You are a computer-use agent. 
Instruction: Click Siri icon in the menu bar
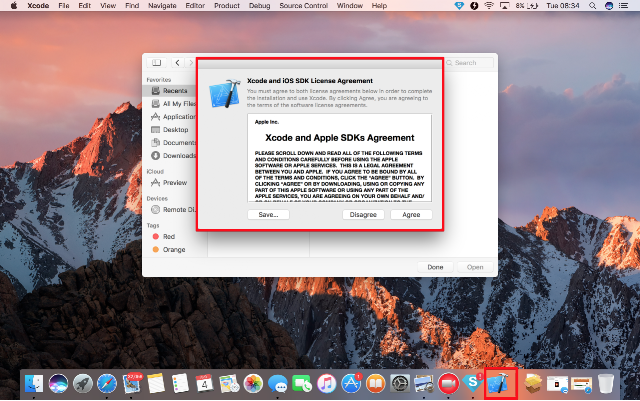pyautogui.click(x=609, y=6)
